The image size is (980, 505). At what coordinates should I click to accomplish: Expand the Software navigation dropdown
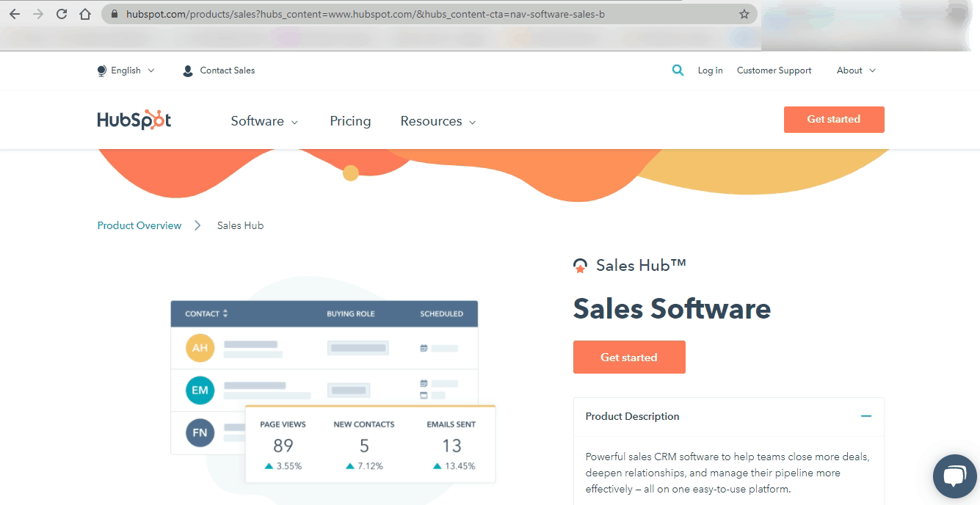point(264,120)
